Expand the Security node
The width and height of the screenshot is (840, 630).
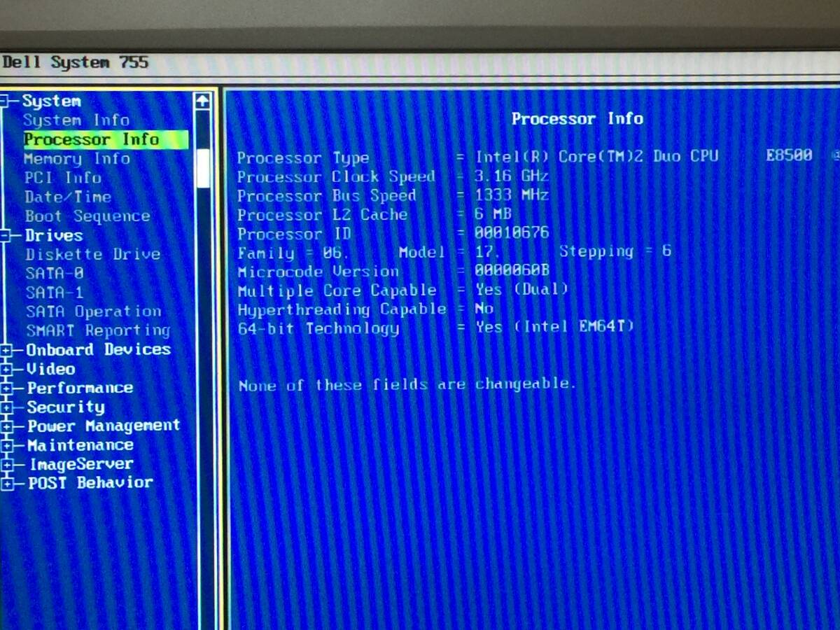click(x=6, y=407)
